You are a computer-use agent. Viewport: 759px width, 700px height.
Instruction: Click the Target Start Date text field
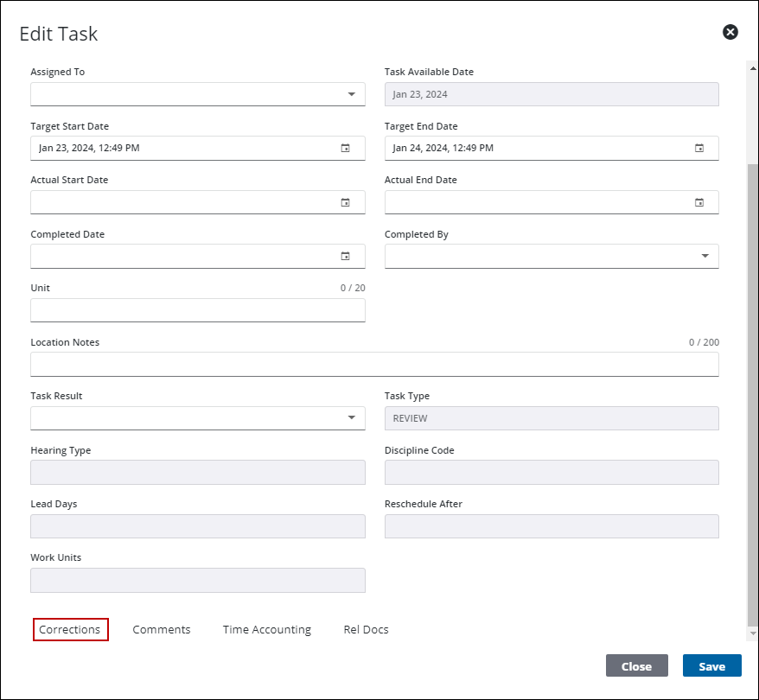coord(182,149)
